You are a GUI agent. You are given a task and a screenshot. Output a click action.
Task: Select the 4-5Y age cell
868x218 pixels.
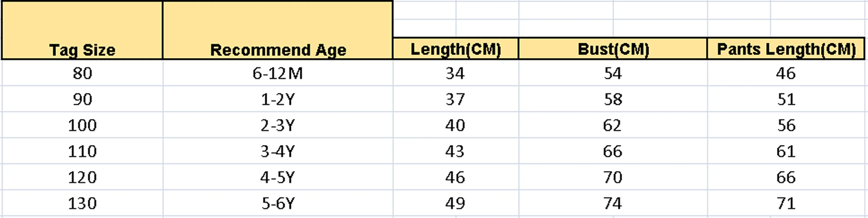[x=278, y=177]
